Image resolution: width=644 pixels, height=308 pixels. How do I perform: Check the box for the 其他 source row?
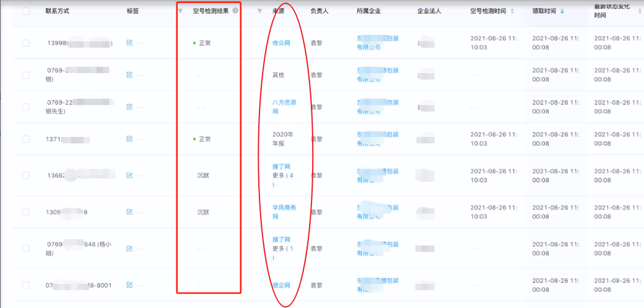click(26, 75)
